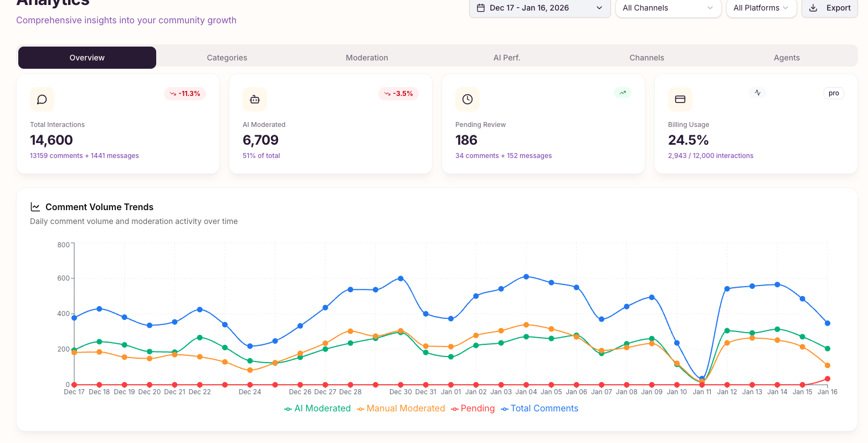Click the Total Comments data point at Jan 04
868x443 pixels.
tap(526, 277)
